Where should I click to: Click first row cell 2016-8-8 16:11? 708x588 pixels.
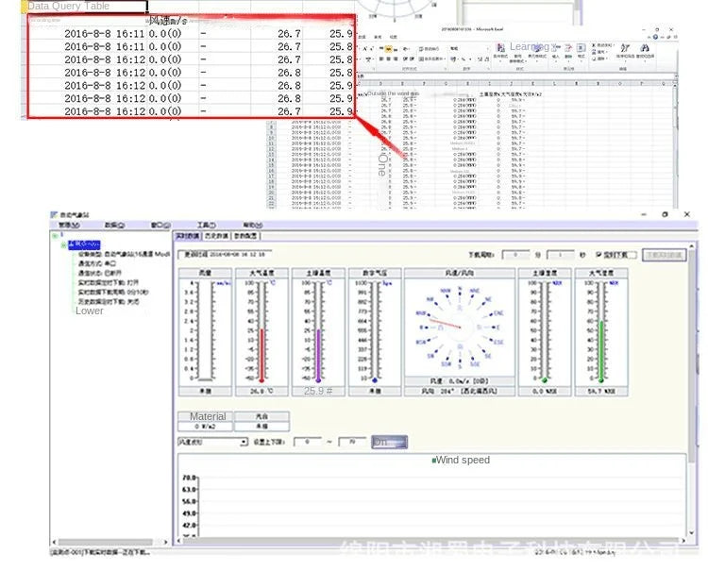pos(104,34)
